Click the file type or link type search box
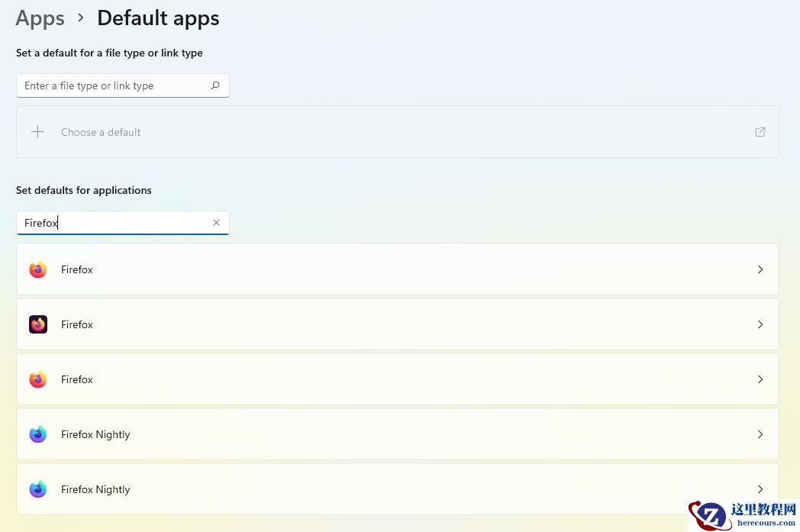 pos(122,85)
